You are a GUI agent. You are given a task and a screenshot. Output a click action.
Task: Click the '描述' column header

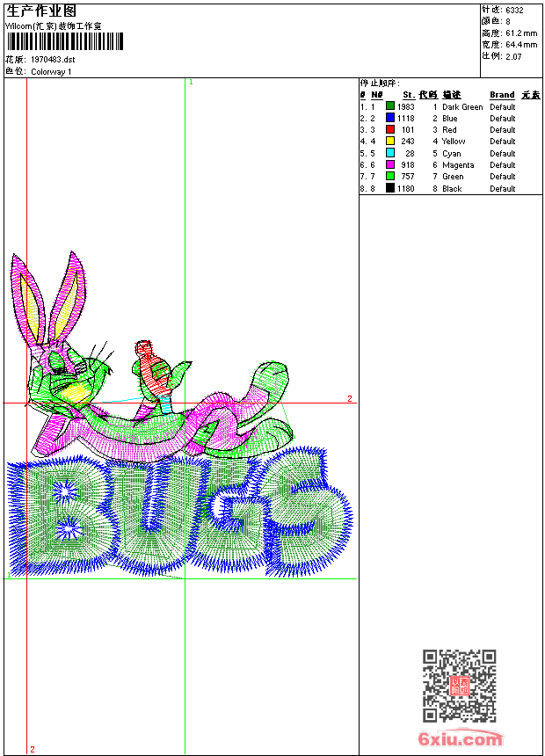pyautogui.click(x=452, y=95)
